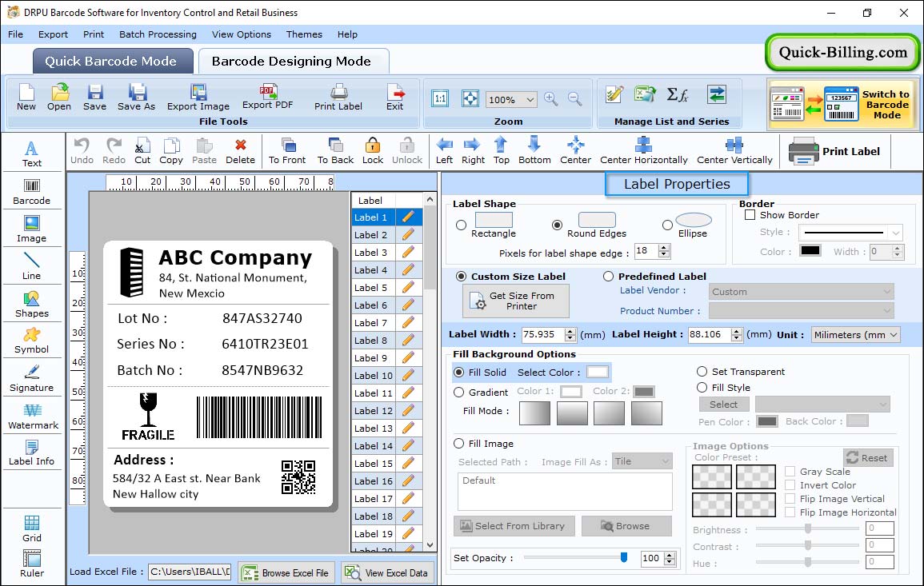Image resolution: width=924 pixels, height=586 pixels.
Task: Open the Export menu
Action: point(53,34)
